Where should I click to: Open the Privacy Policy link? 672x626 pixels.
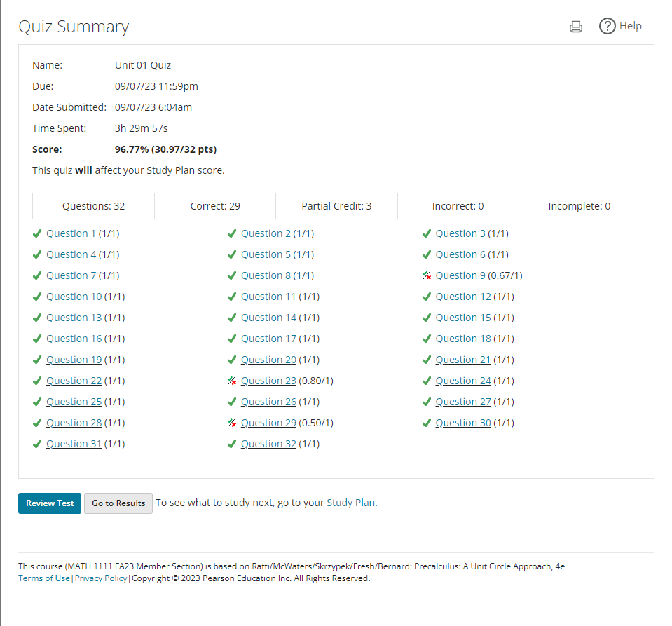pos(101,578)
